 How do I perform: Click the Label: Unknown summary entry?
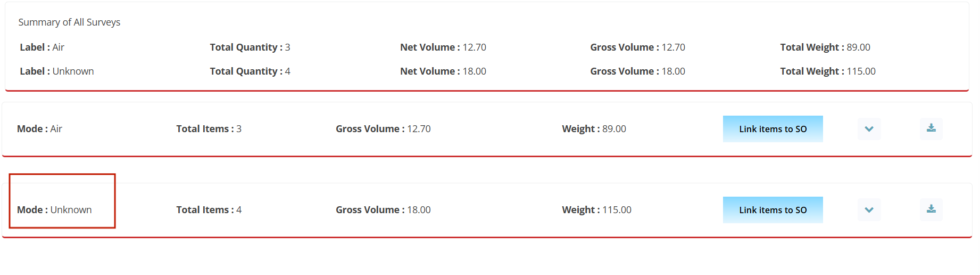click(57, 71)
